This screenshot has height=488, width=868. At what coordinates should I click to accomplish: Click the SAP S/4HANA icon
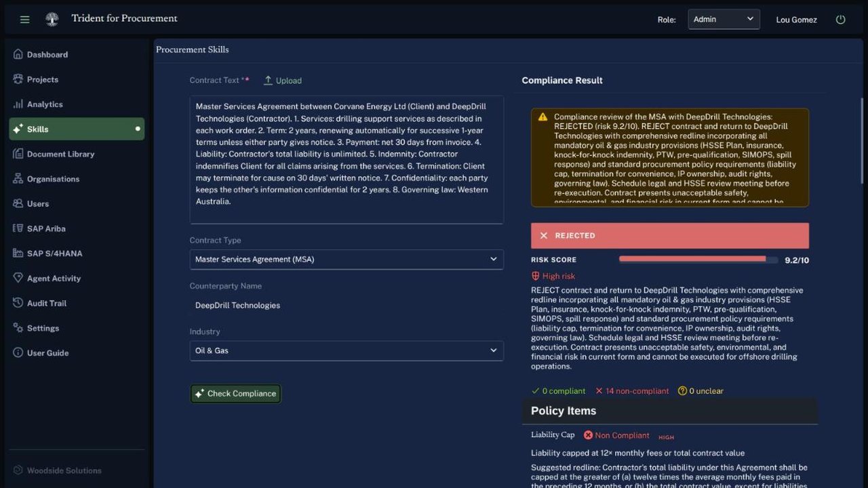pos(18,253)
